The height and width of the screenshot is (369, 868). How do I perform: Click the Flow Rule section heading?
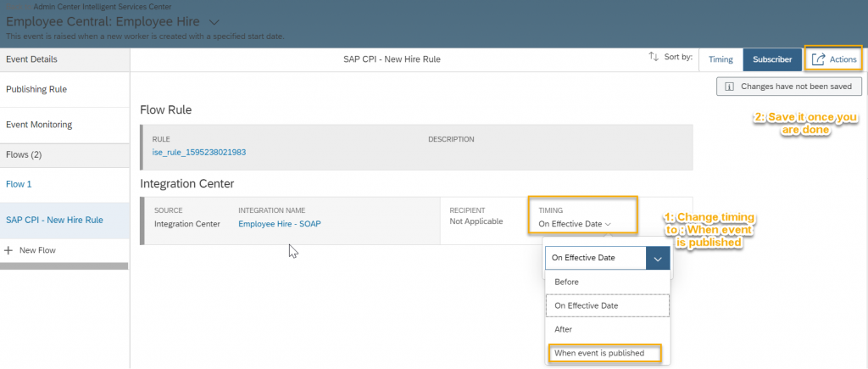(x=166, y=109)
